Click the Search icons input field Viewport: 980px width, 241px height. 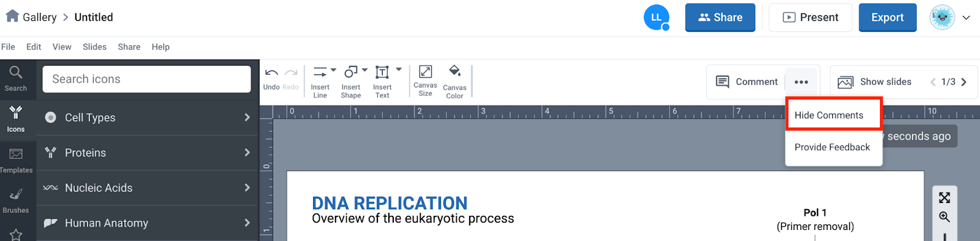tap(147, 79)
